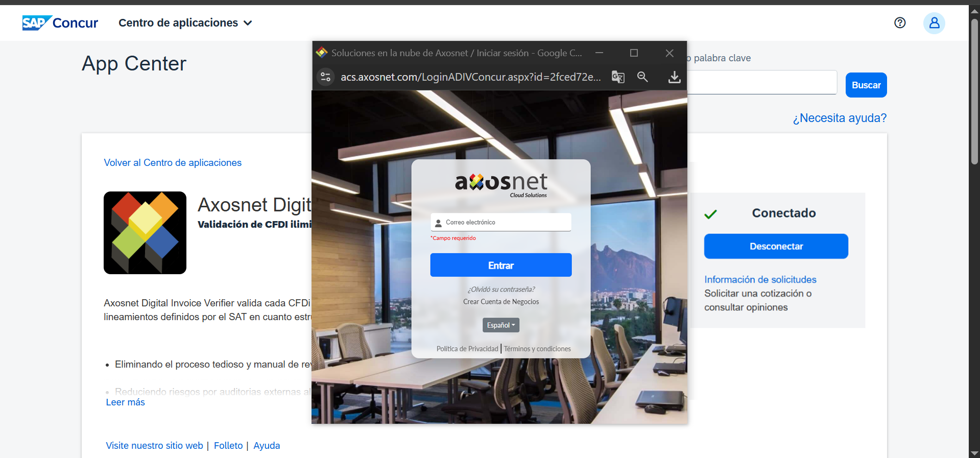980x458 pixels.
Task: Click Crear Cuenta de Negocios link
Action: (x=501, y=302)
